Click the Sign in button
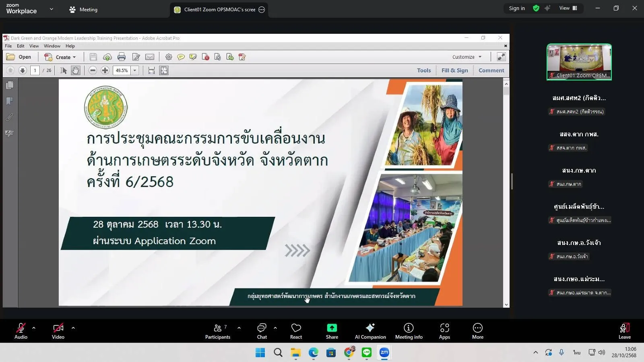 (517, 8)
